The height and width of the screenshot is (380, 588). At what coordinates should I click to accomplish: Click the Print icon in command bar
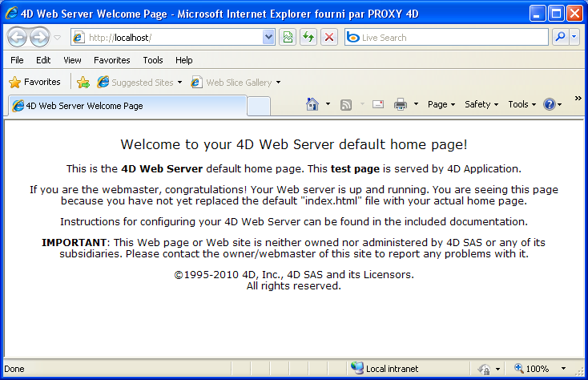click(401, 104)
